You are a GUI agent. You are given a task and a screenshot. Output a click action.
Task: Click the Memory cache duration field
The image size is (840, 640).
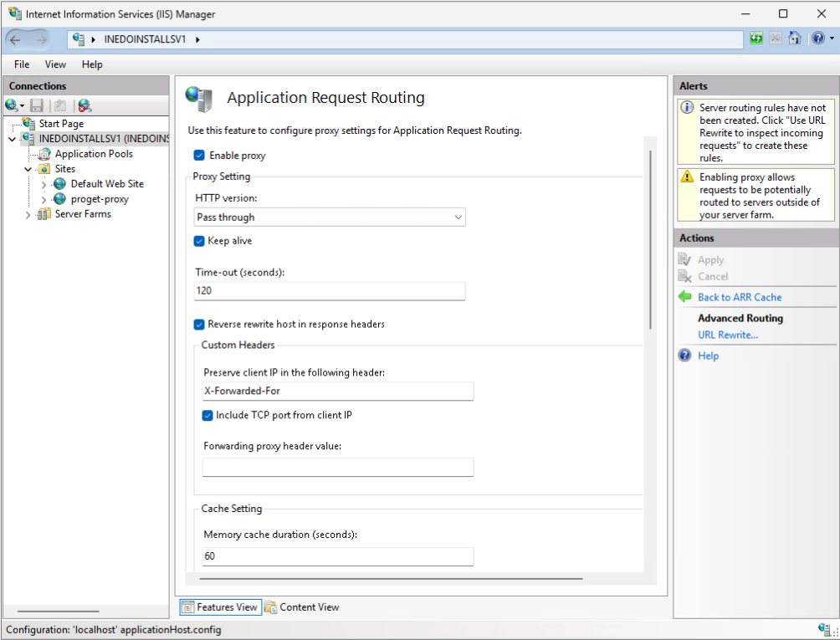337,556
